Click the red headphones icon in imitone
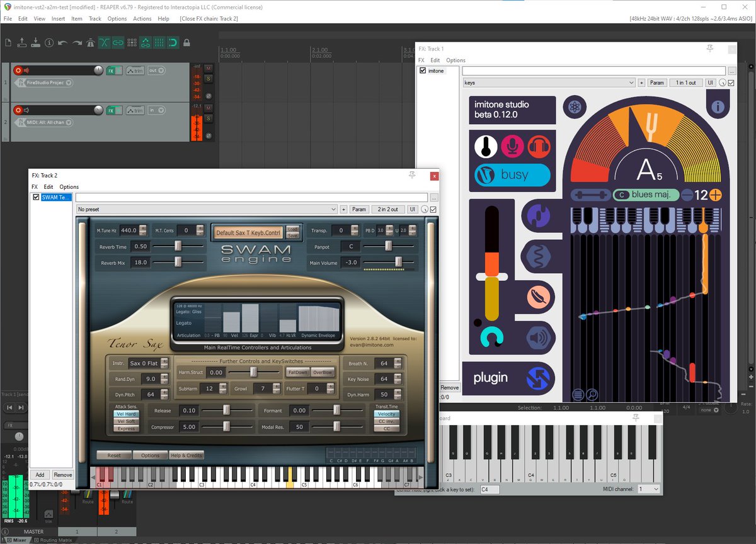The image size is (756, 544). click(x=539, y=146)
